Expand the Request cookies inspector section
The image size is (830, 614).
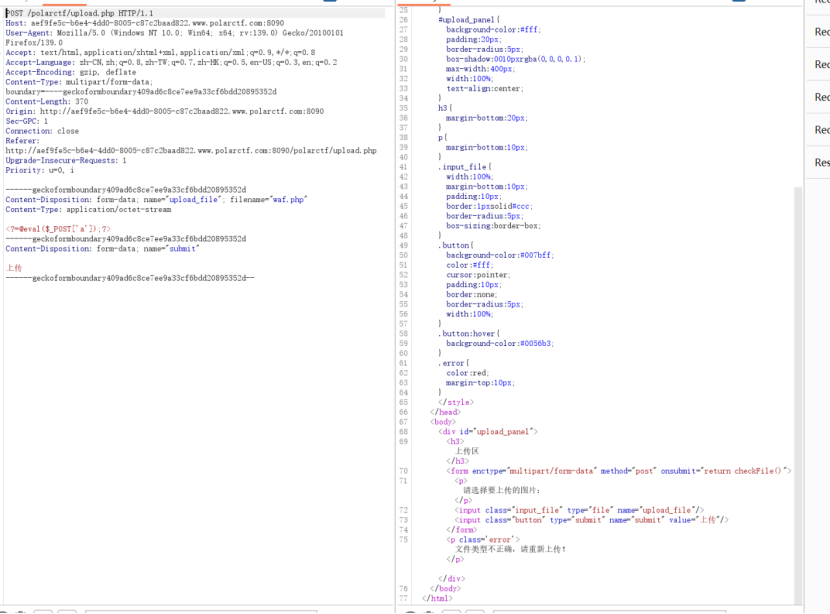click(x=818, y=96)
